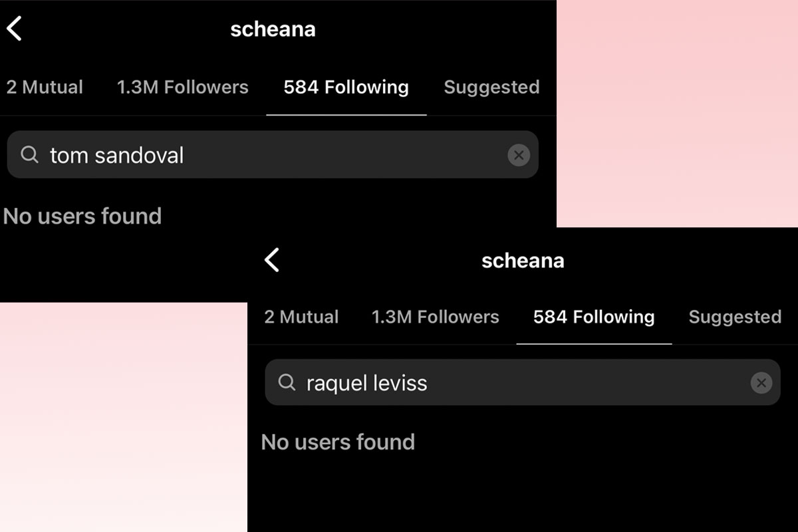798x532 pixels.
Task: Click the magnifier icon beside 'raquel leviss'
Action: (287, 382)
